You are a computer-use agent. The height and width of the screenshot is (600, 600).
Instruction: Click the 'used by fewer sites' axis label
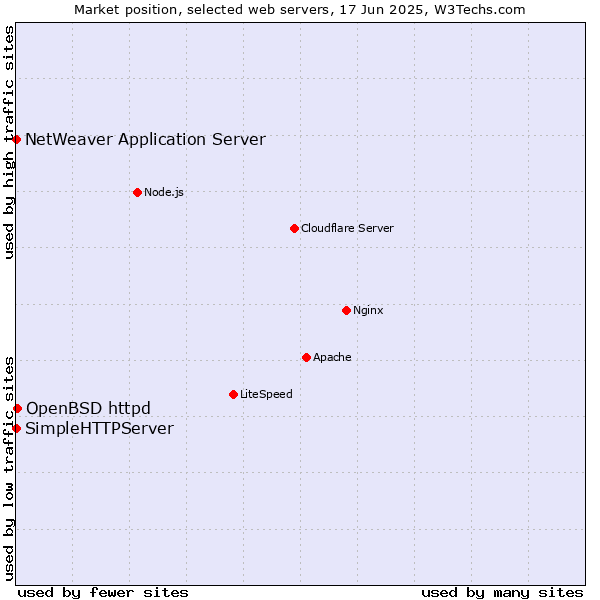[103, 593]
